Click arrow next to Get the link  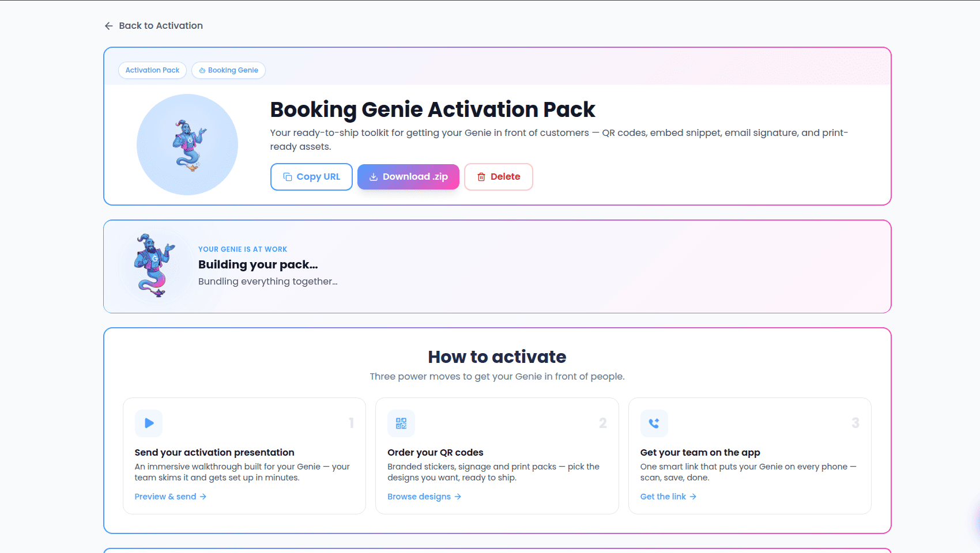point(693,497)
